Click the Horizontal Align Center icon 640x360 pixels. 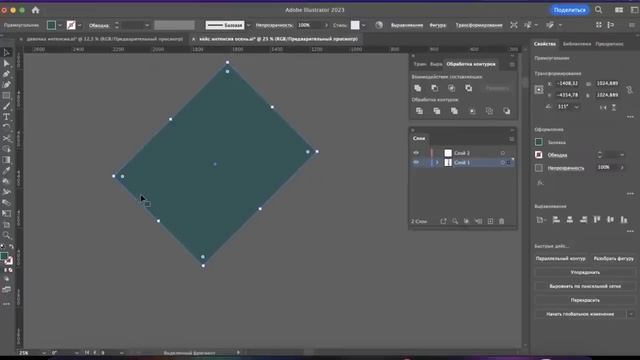(570, 220)
